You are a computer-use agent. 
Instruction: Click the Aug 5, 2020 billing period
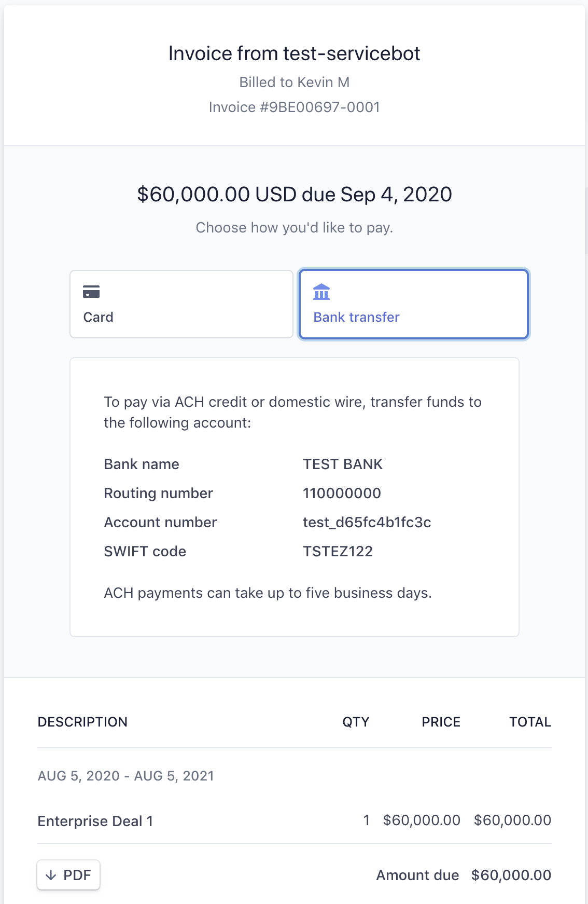tap(125, 776)
